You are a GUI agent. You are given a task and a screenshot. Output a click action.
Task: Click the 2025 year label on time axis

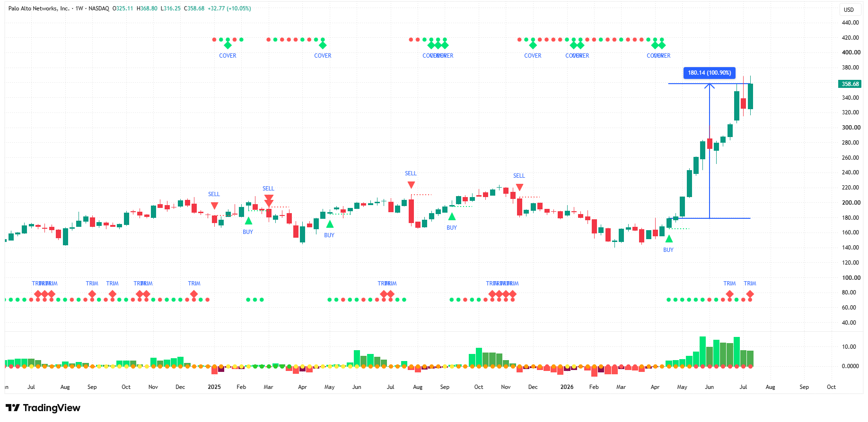(214, 387)
